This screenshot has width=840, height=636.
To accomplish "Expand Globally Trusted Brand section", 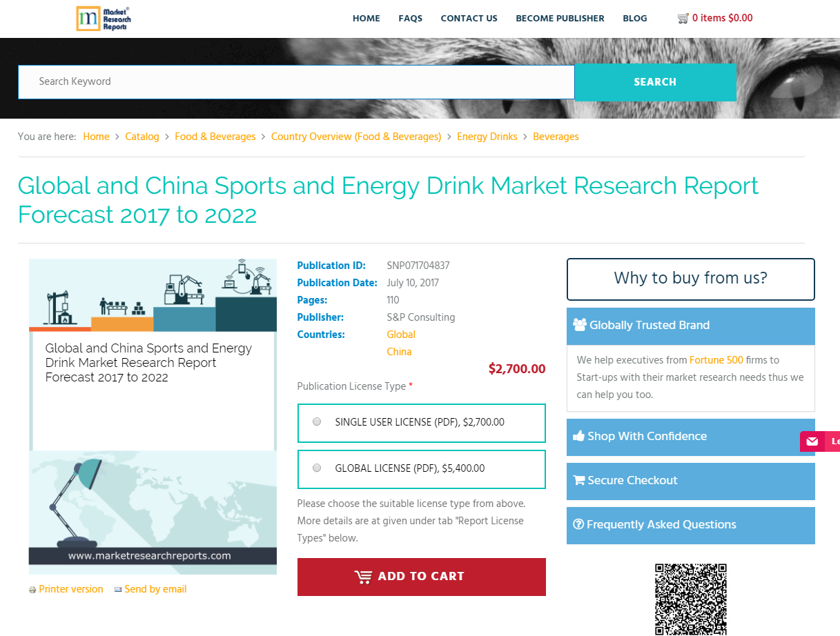I will (691, 326).
